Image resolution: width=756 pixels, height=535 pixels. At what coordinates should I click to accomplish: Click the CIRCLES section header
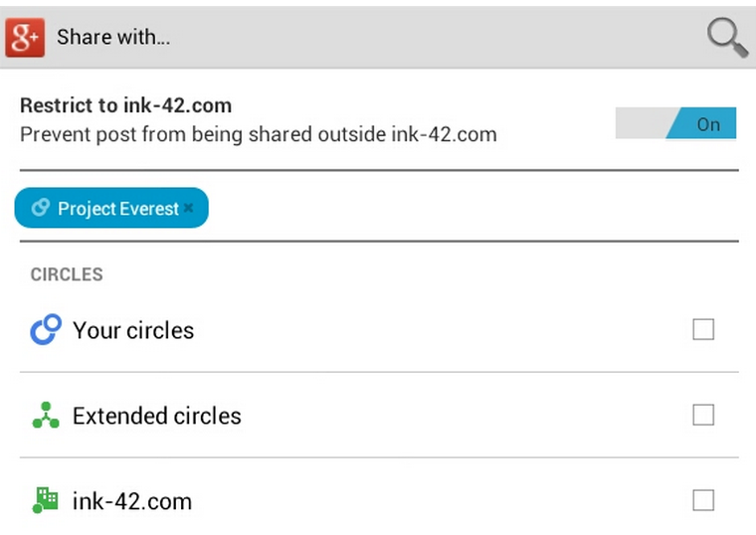click(67, 274)
